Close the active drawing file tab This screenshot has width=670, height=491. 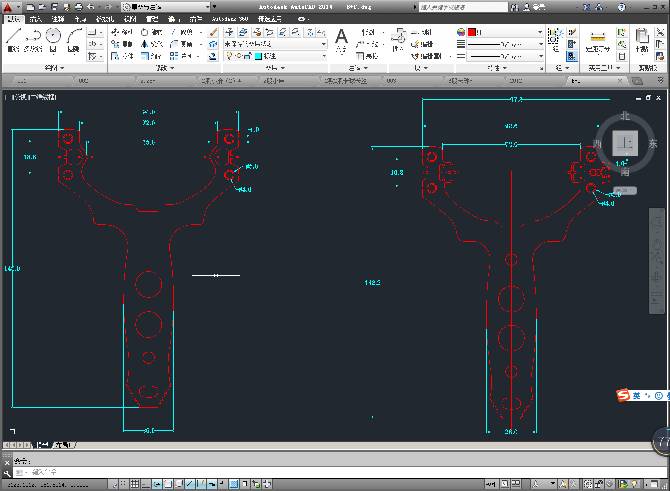[620, 80]
